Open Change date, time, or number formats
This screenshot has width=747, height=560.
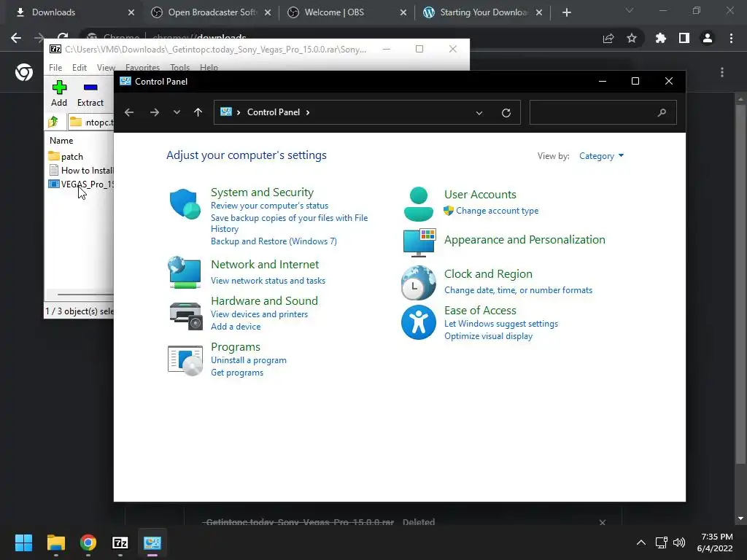tap(519, 290)
